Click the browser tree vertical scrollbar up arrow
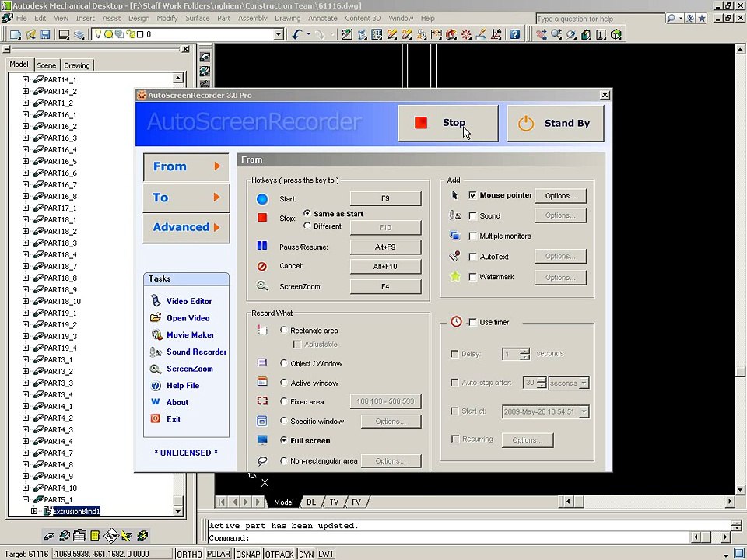 (178, 79)
